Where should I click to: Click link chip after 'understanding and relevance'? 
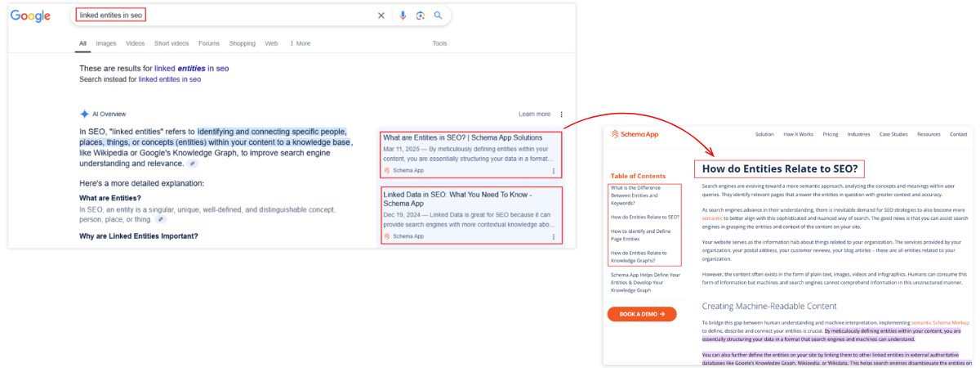193,164
